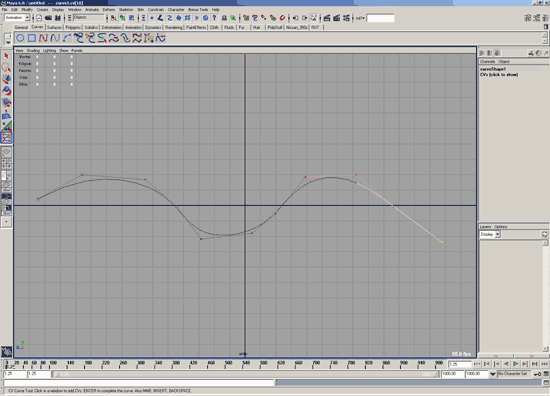Open Render Globals settings icon
This screenshot has height=396, width=550.
pyautogui.click(x=347, y=18)
